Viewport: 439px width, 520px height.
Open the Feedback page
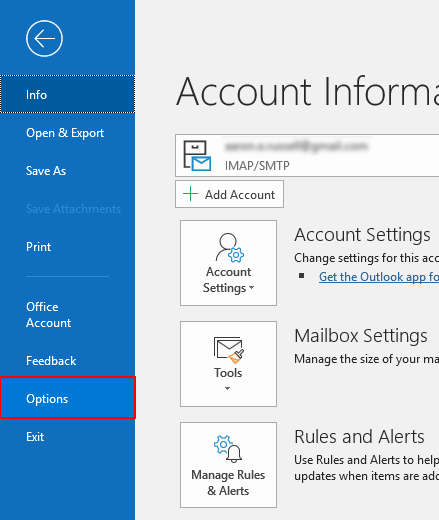coord(67,361)
